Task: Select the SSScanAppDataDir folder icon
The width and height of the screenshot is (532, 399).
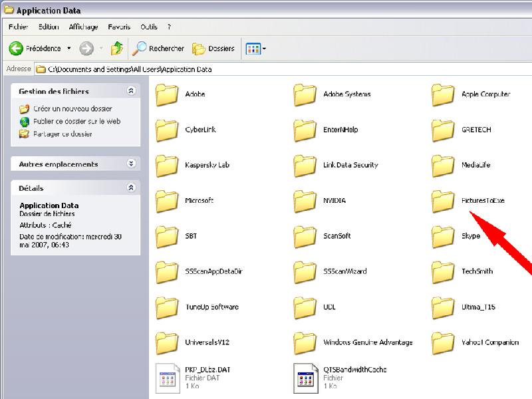Action: pos(167,272)
